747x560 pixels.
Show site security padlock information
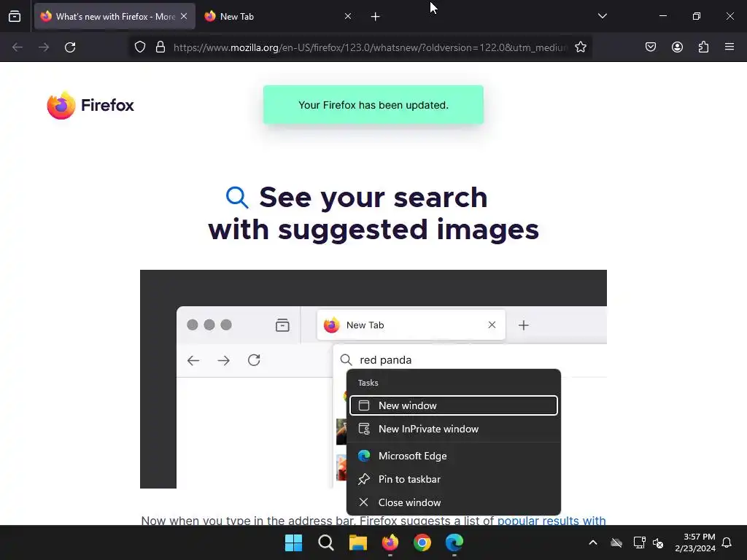(160, 47)
